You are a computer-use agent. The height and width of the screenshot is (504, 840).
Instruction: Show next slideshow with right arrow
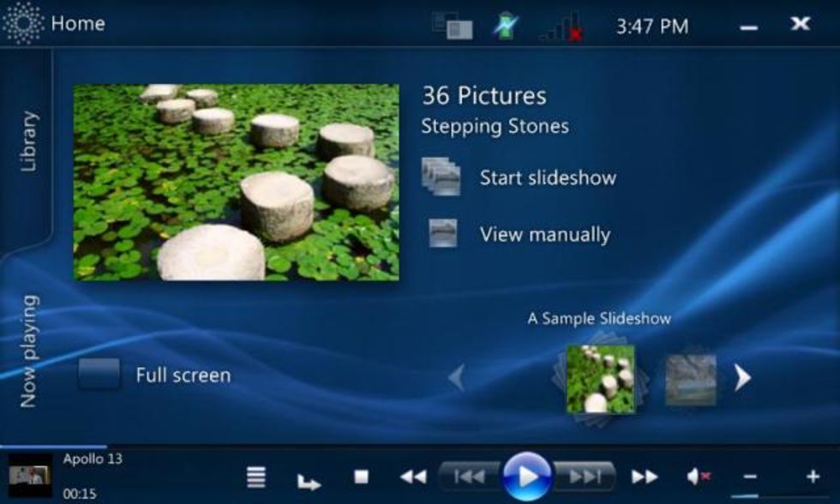click(x=742, y=377)
